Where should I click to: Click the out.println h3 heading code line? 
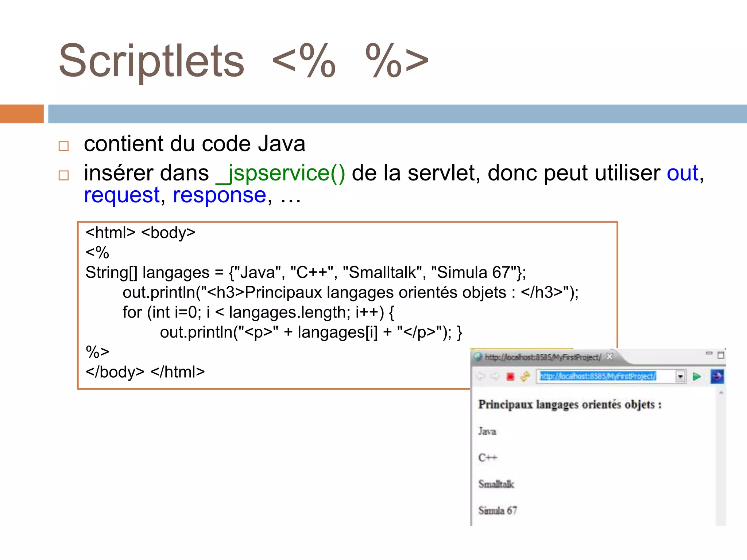(351, 292)
